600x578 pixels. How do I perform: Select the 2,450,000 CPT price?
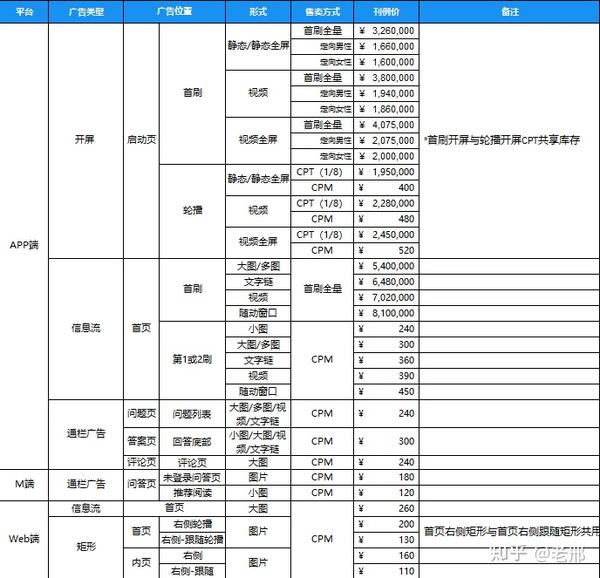click(386, 234)
